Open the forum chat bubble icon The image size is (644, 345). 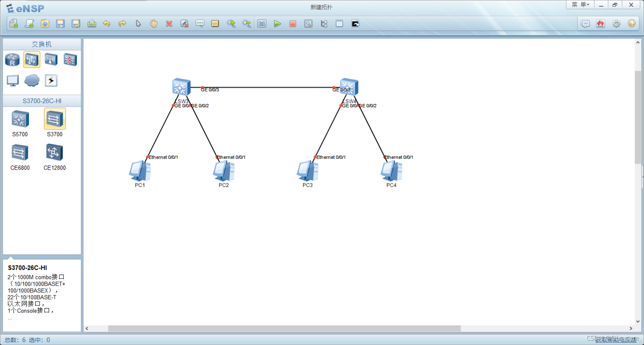[x=585, y=24]
